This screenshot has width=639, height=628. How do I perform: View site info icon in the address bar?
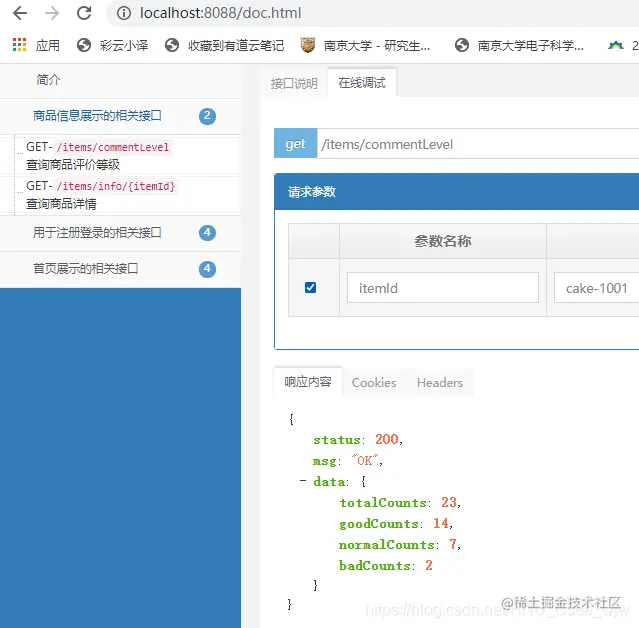click(124, 13)
